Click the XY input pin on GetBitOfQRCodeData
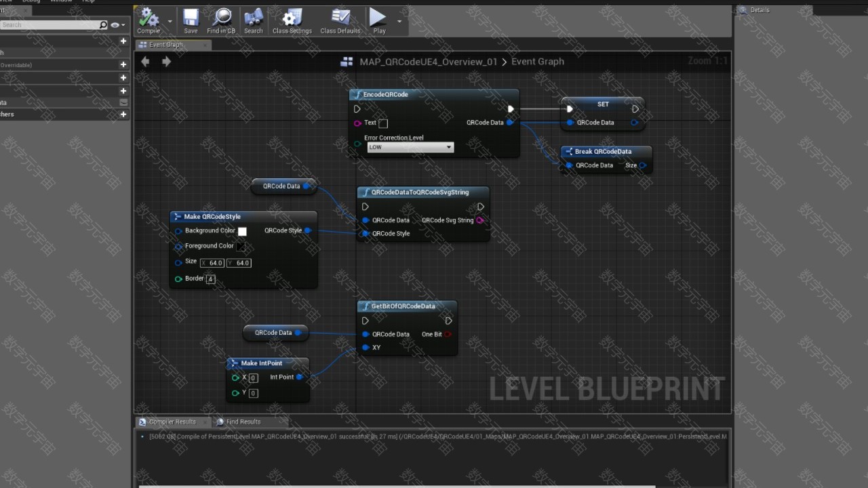This screenshot has height=488, width=868. (x=366, y=348)
